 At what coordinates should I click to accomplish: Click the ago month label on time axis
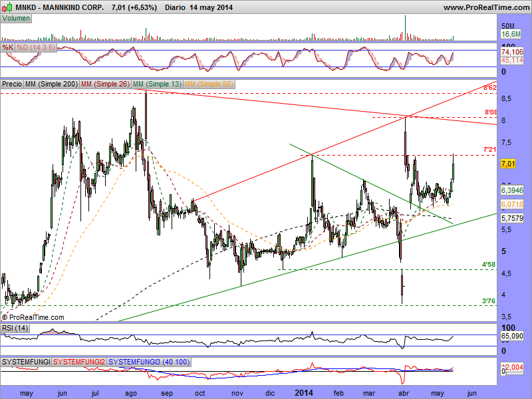point(131,394)
